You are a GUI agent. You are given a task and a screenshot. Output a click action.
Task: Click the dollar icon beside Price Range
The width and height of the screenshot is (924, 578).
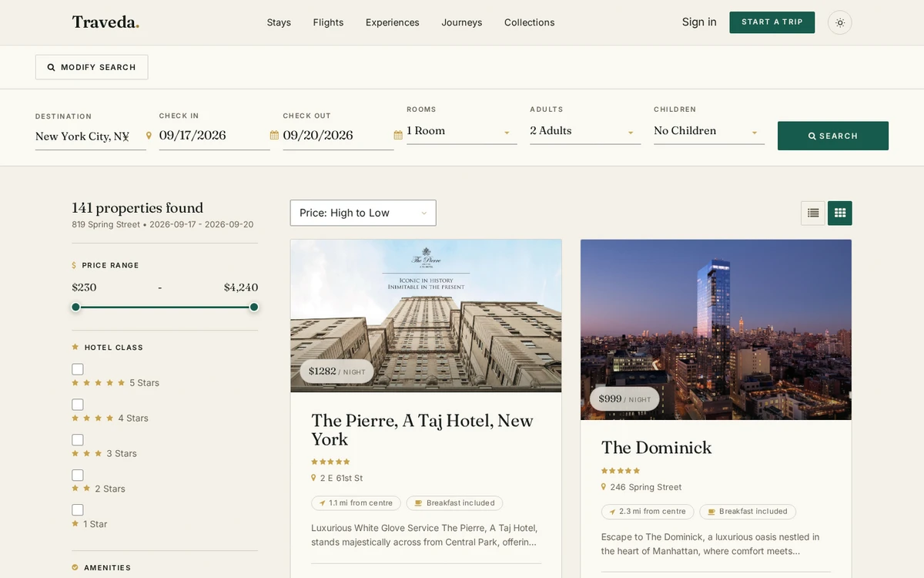[74, 265]
